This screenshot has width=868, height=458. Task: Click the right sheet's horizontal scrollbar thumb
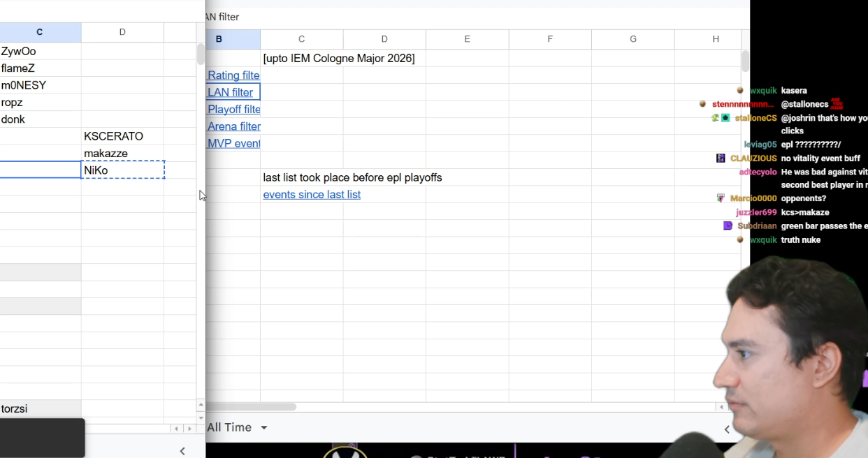[x=252, y=406]
